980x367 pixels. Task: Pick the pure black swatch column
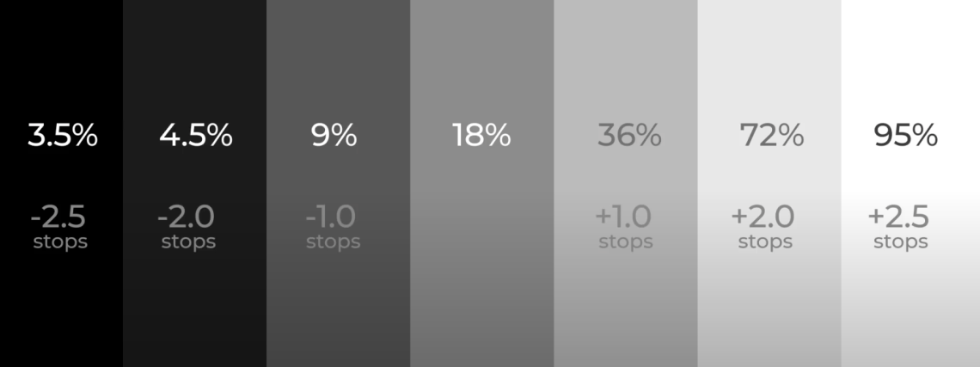tap(61, 183)
